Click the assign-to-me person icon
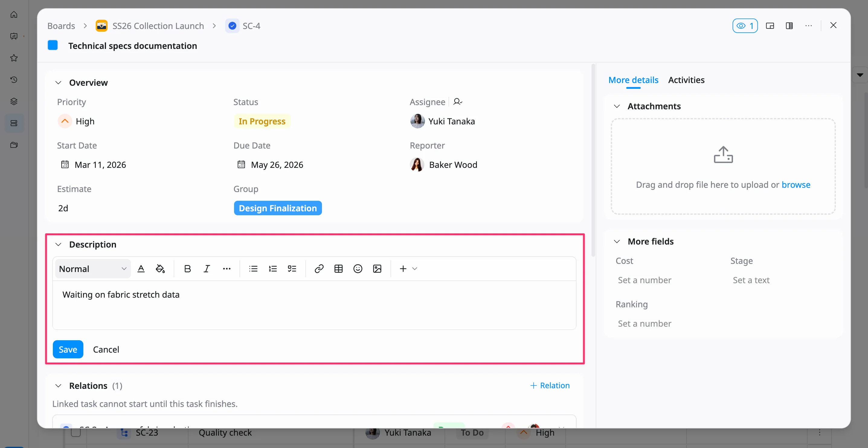This screenshot has width=868, height=448. [x=458, y=101]
